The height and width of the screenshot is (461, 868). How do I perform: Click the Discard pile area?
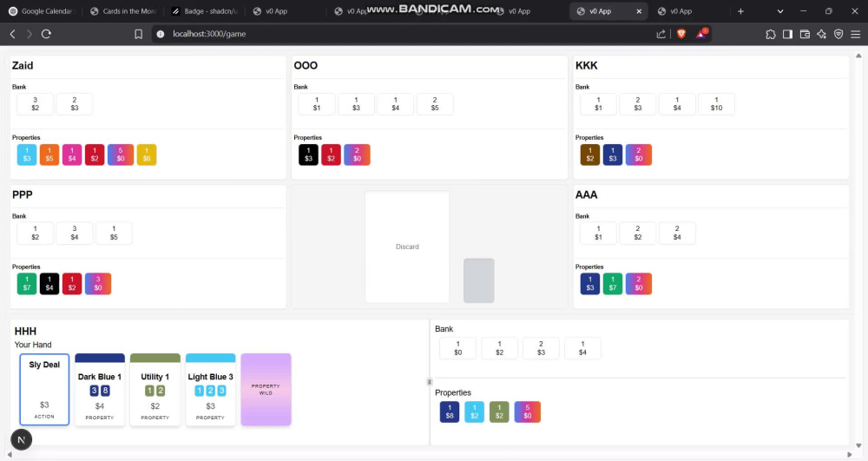pos(407,247)
